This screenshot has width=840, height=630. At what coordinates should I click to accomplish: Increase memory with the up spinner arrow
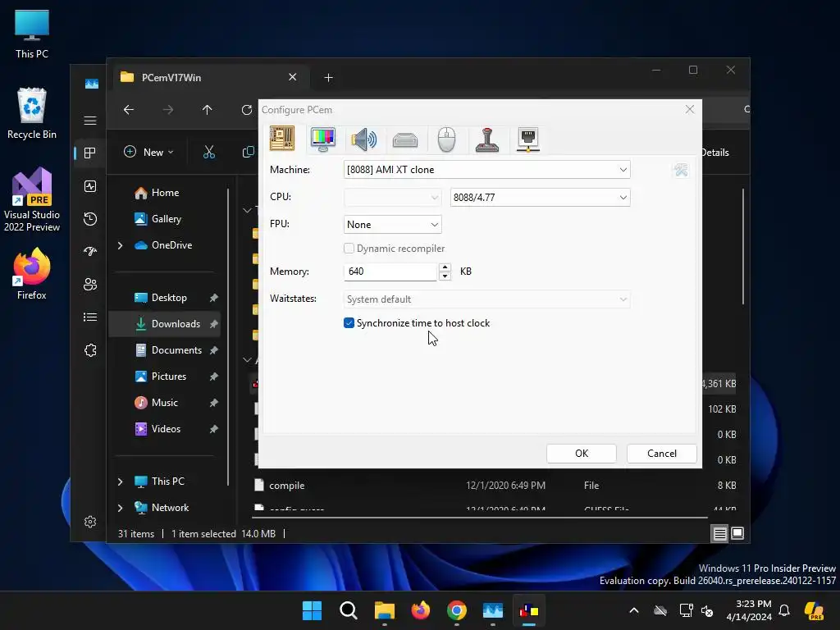pyautogui.click(x=445, y=267)
